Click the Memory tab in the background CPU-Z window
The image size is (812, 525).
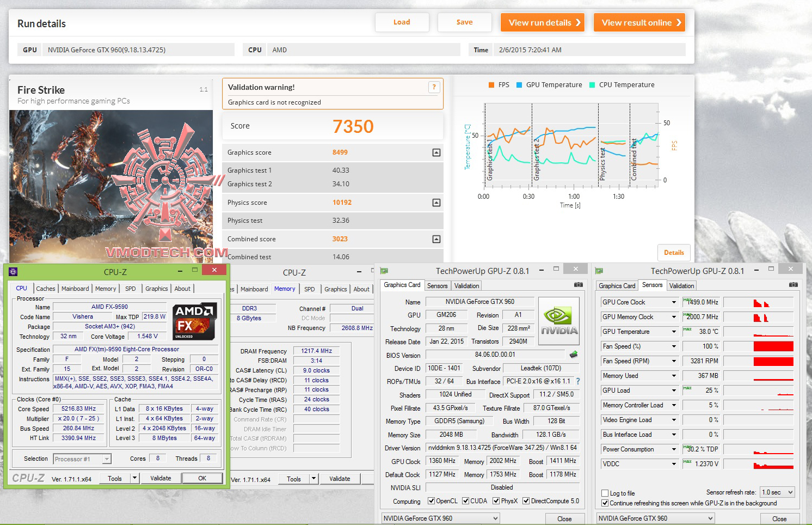pos(285,289)
